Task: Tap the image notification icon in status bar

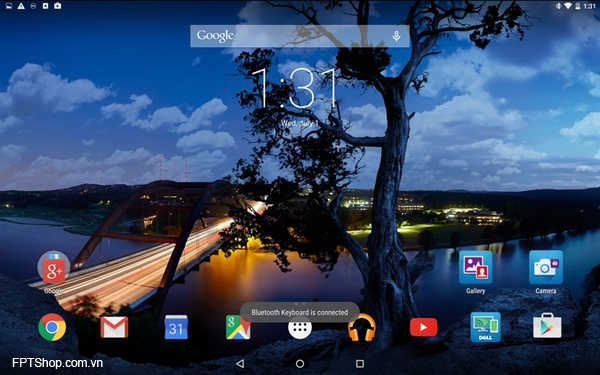Action: point(9,6)
